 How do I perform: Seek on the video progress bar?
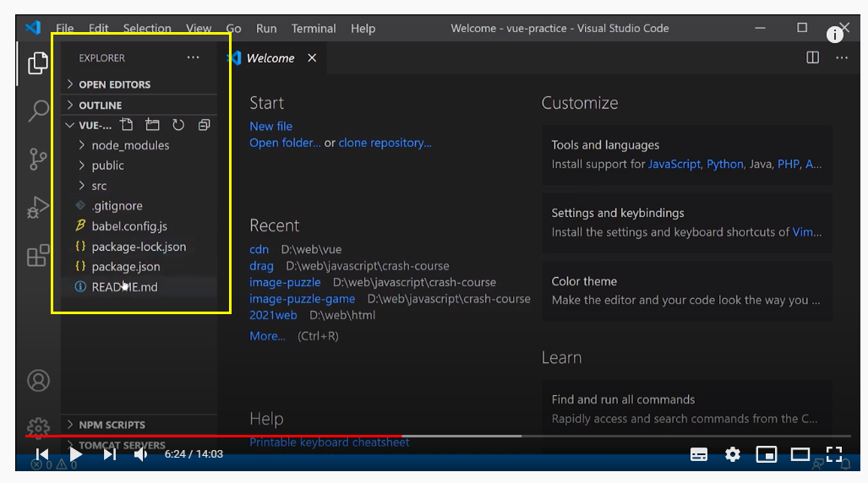(x=437, y=436)
